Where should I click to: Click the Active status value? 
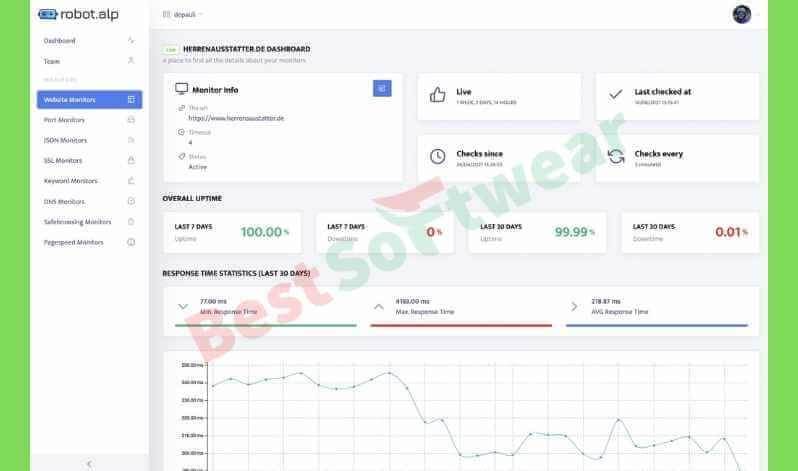(197, 167)
